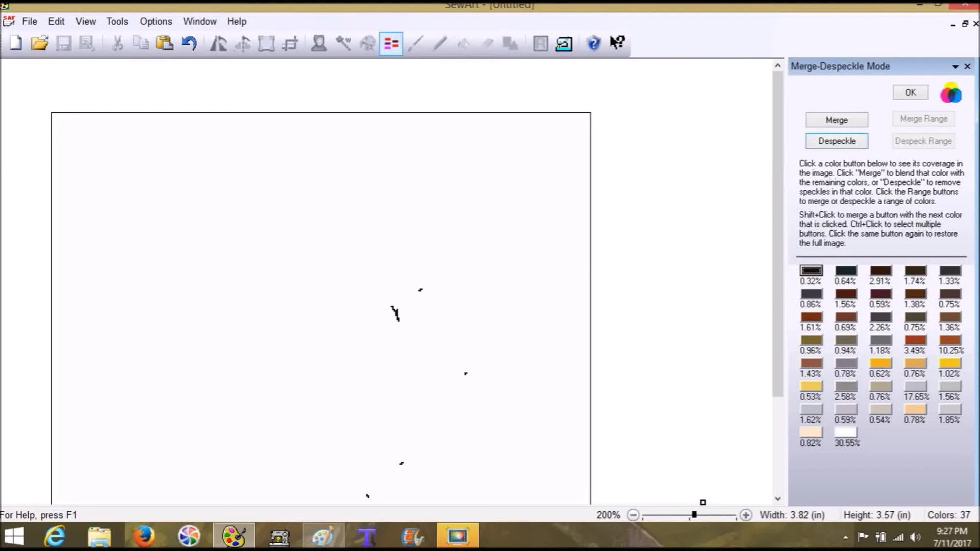Click the Posterize portrait icon
980x551 pixels.
click(319, 43)
